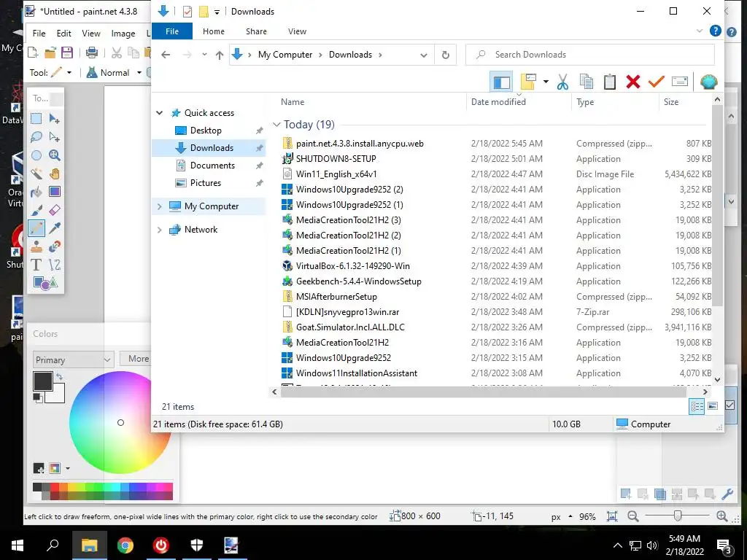Open the address bar history dropdown arrow
This screenshot has width=747, height=560.
click(x=424, y=55)
